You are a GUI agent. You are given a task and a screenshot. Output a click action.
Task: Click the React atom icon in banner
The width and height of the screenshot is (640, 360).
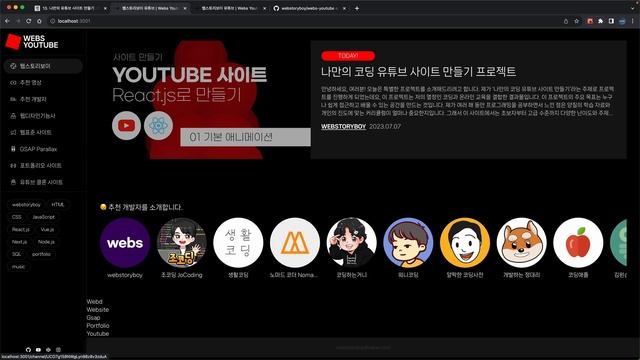click(x=158, y=125)
